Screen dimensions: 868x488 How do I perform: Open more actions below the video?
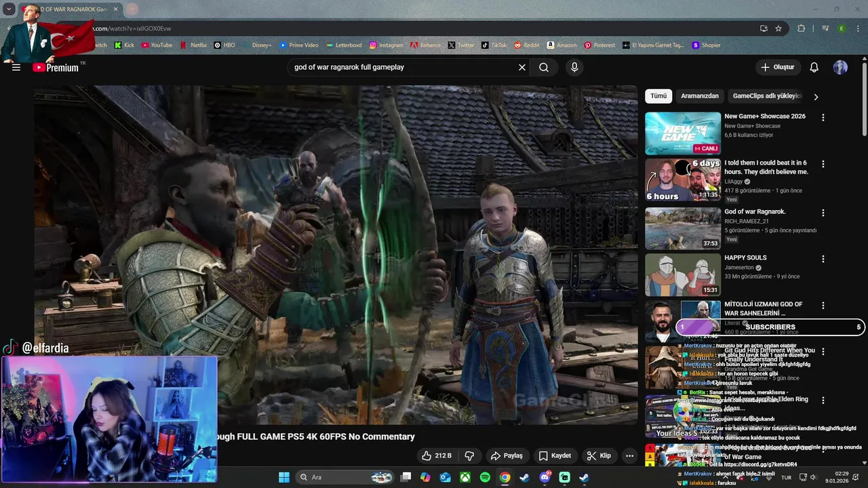point(629,455)
